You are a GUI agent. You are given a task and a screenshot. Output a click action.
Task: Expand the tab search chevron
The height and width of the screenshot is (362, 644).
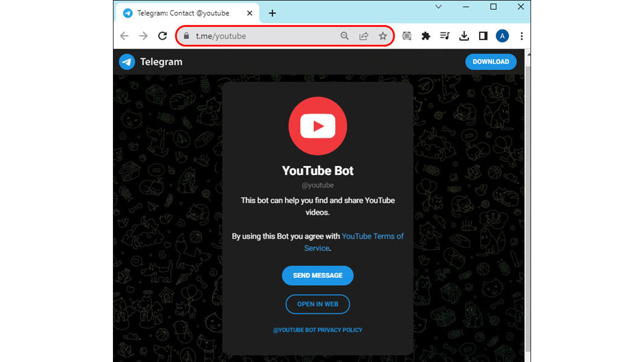click(x=439, y=7)
